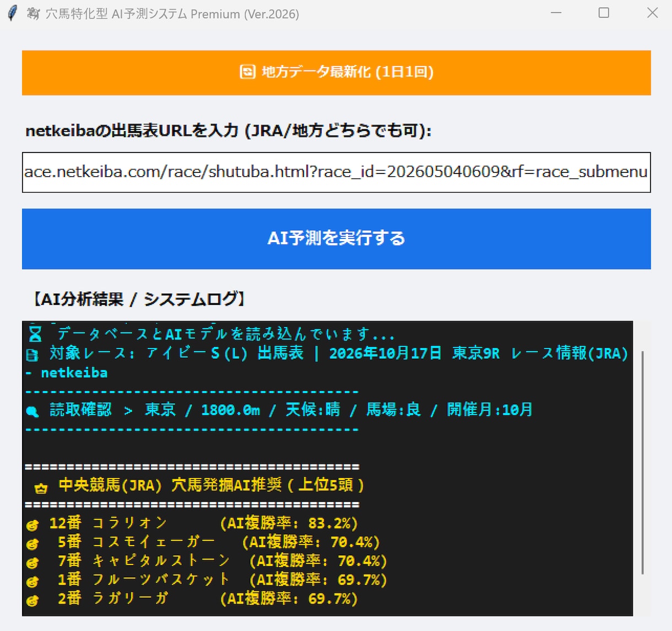The image size is (672, 631).
Task: Click the medal icon beside 2番 ラガリーガ
Action: pos(32,600)
